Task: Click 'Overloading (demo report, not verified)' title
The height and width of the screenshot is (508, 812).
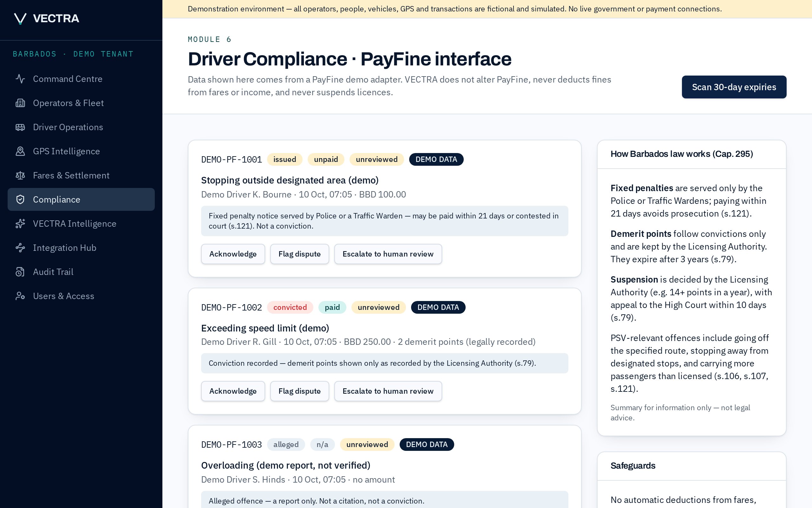Action: 285,465
